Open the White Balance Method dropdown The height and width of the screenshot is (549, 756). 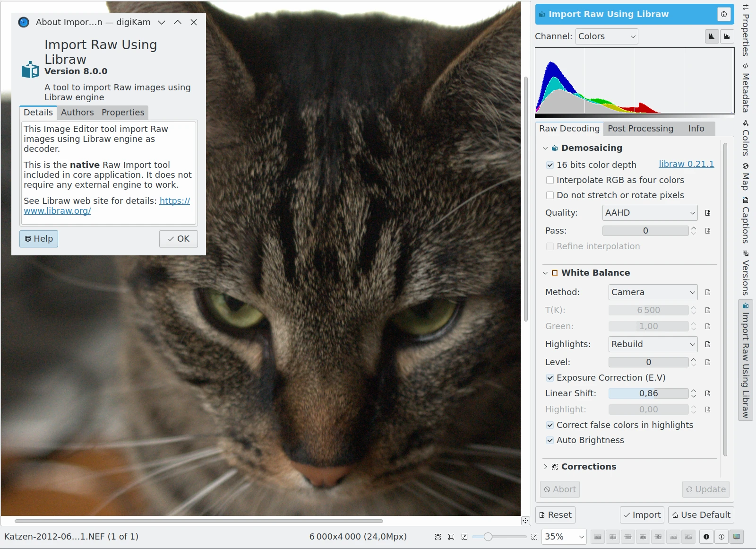point(653,292)
